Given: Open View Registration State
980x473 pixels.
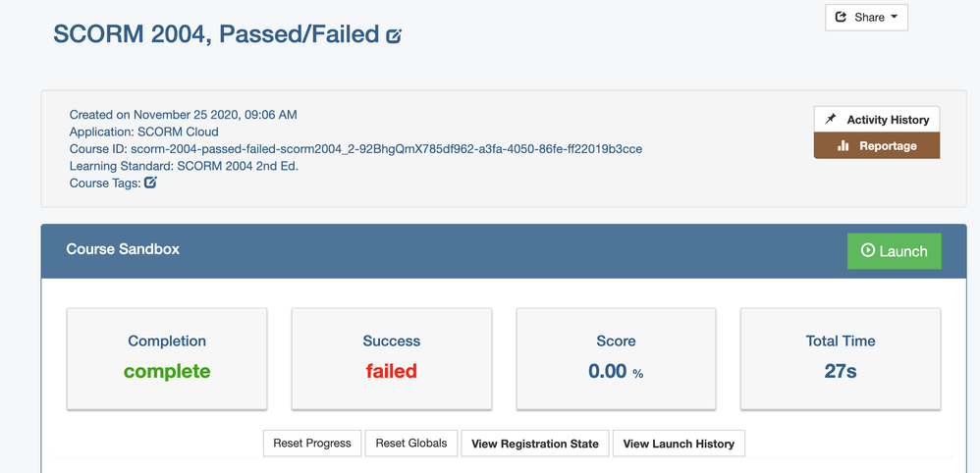Looking at the screenshot, I should pos(535,444).
